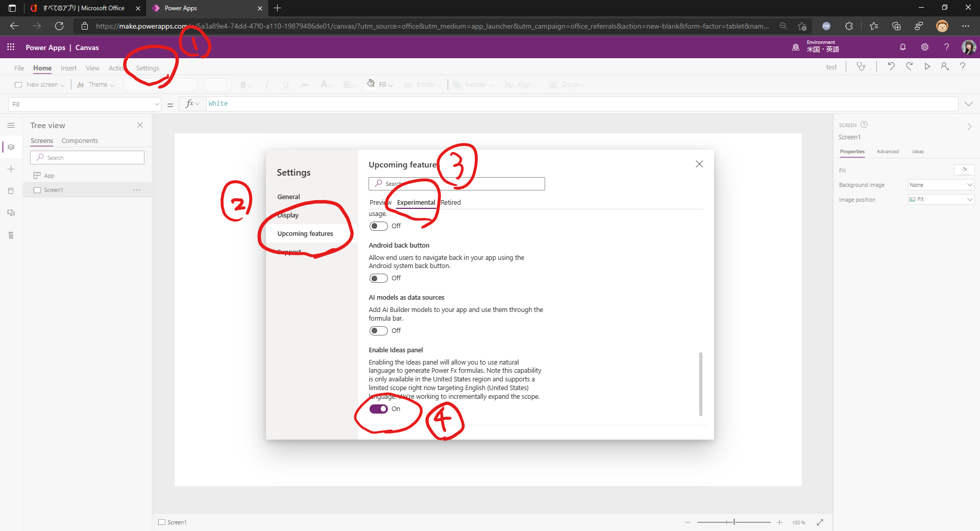980x531 pixels.
Task: Share the app with person icon
Action: pyautogui.click(x=945, y=66)
